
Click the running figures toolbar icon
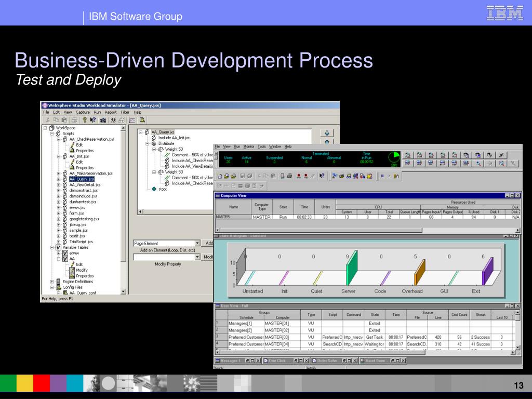tap(113, 120)
